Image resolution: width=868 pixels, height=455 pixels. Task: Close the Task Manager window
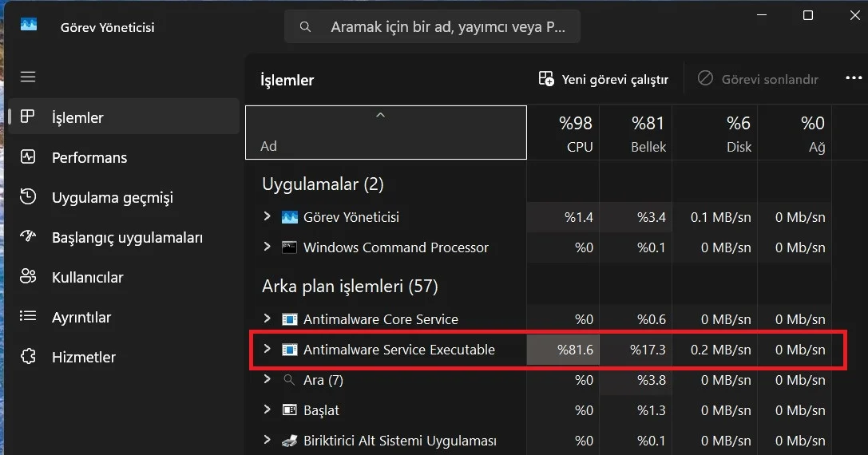(854, 15)
